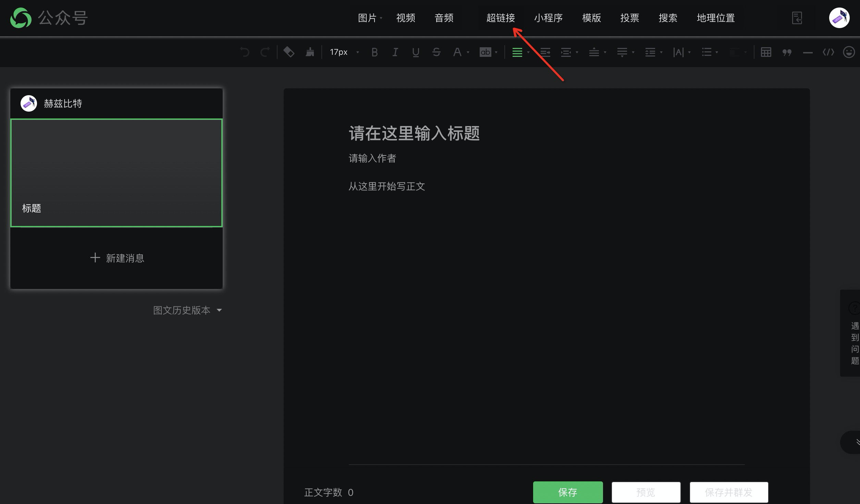Select the Format Painter icon
Viewport: 860px width, 504px height.
[310, 52]
